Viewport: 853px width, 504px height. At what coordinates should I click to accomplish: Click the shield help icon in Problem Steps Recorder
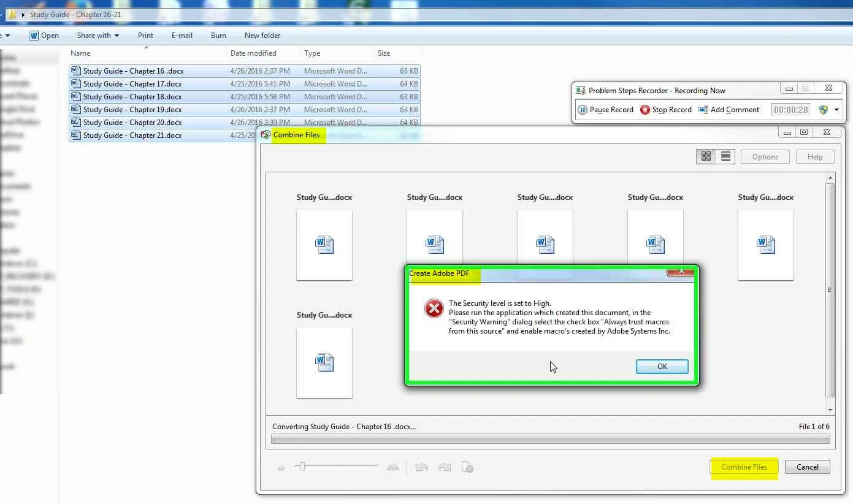824,110
